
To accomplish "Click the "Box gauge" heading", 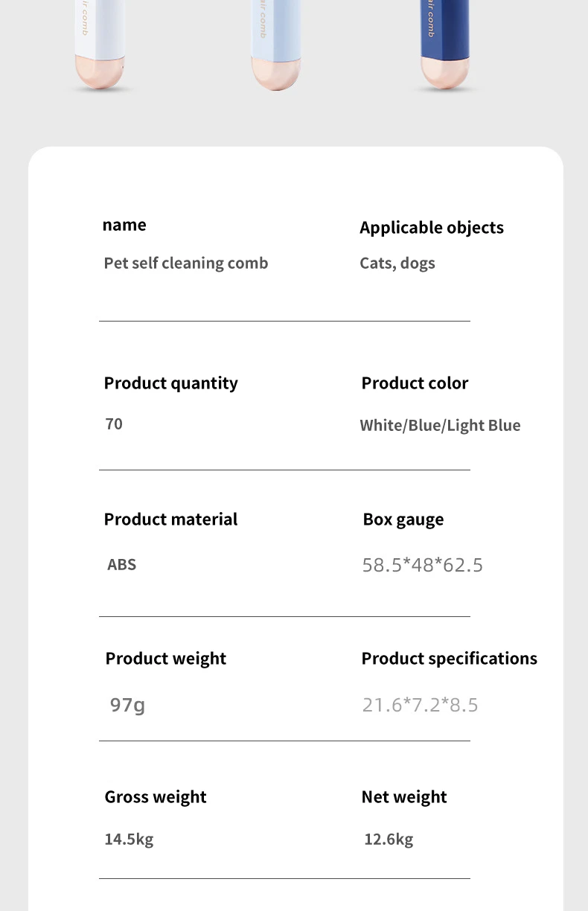I will coord(403,520).
